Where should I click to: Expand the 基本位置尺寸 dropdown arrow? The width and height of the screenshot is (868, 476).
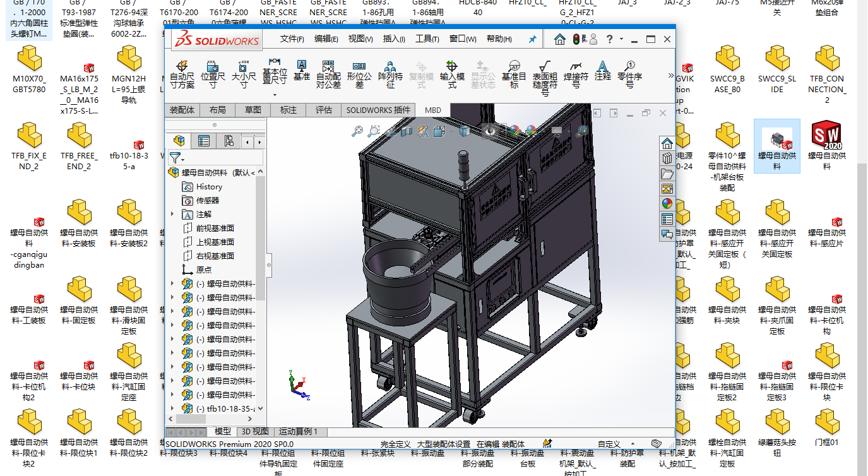[x=275, y=95]
